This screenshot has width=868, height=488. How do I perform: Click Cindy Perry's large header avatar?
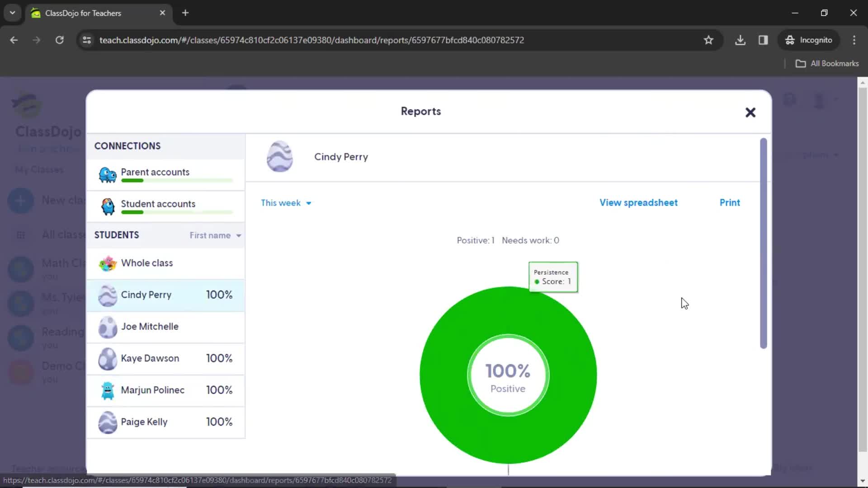pos(279,157)
